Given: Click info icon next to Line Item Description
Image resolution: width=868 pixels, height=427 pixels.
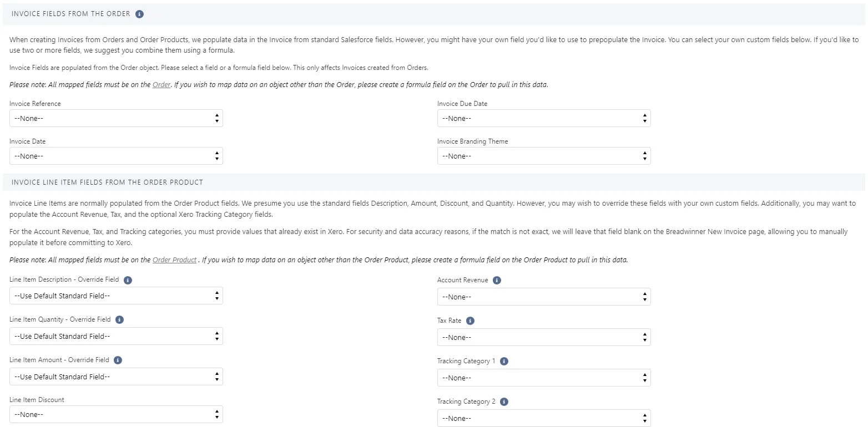Looking at the screenshot, I should (x=128, y=280).
